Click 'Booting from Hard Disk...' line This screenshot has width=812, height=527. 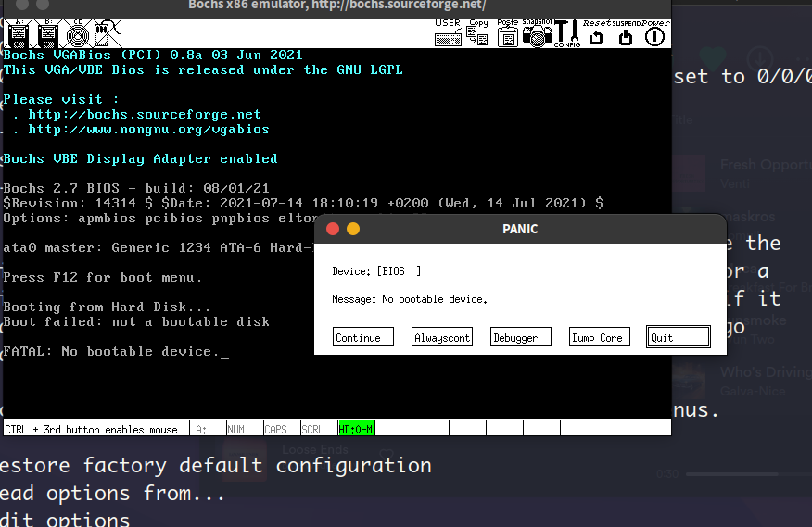click(107, 307)
